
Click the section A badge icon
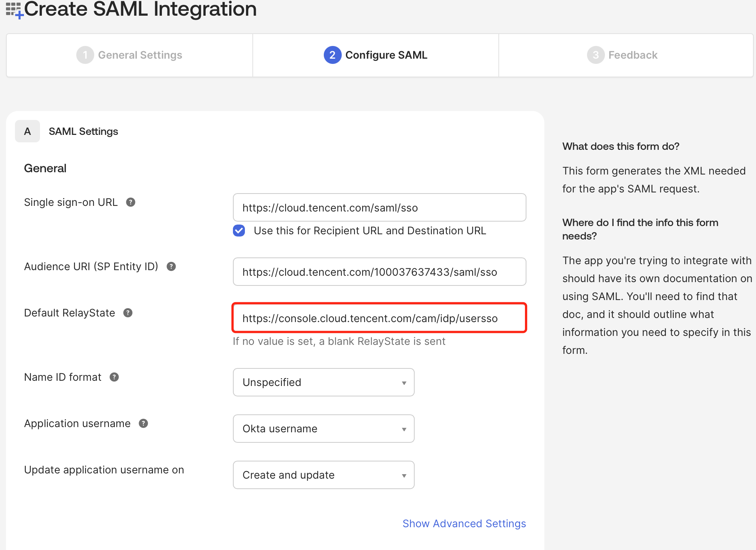pos(27,131)
